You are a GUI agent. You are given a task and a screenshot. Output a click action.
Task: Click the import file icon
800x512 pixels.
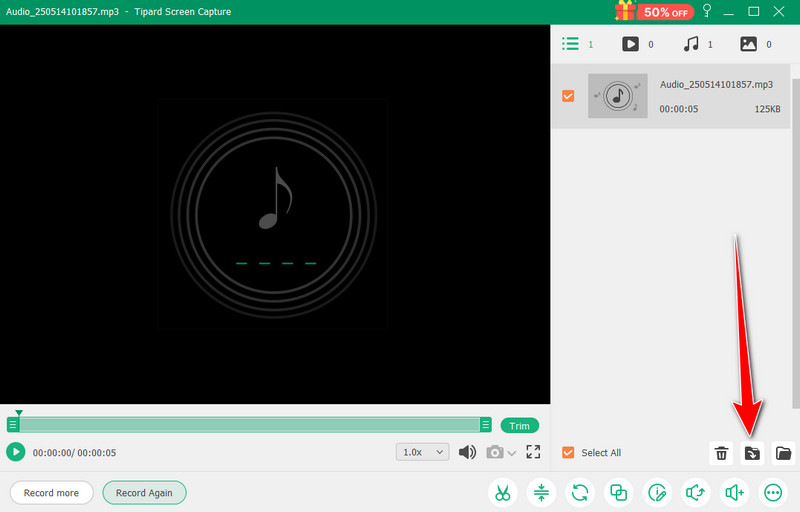click(752, 453)
